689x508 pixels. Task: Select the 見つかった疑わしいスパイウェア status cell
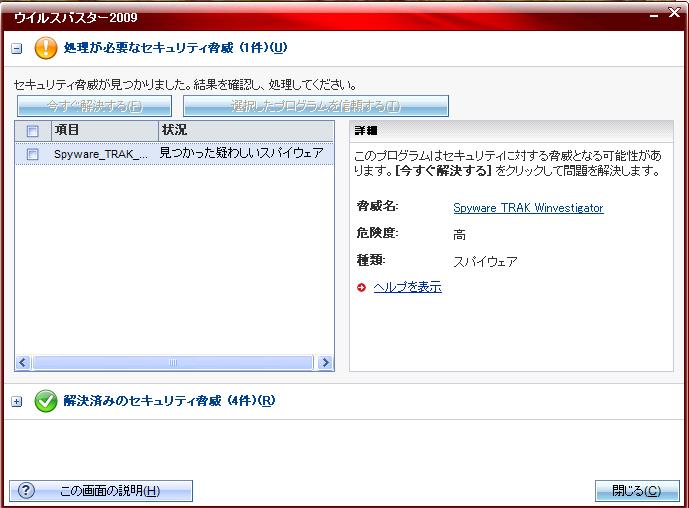(x=241, y=153)
